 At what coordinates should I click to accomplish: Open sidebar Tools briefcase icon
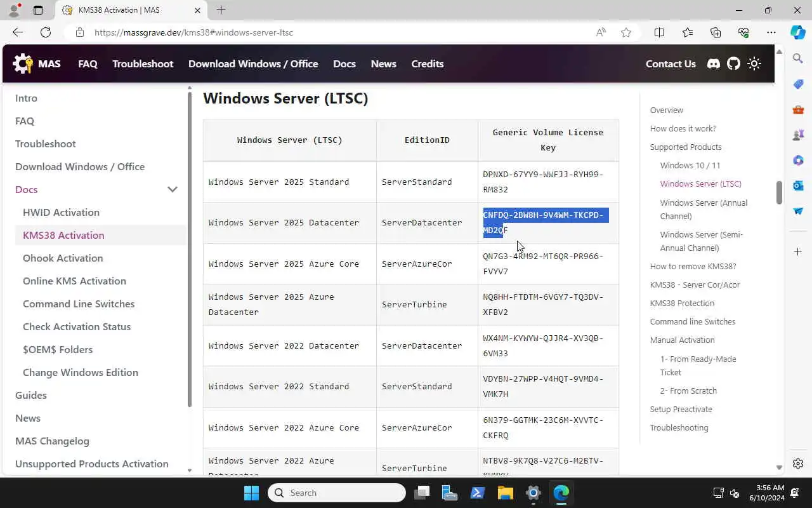coord(798,109)
